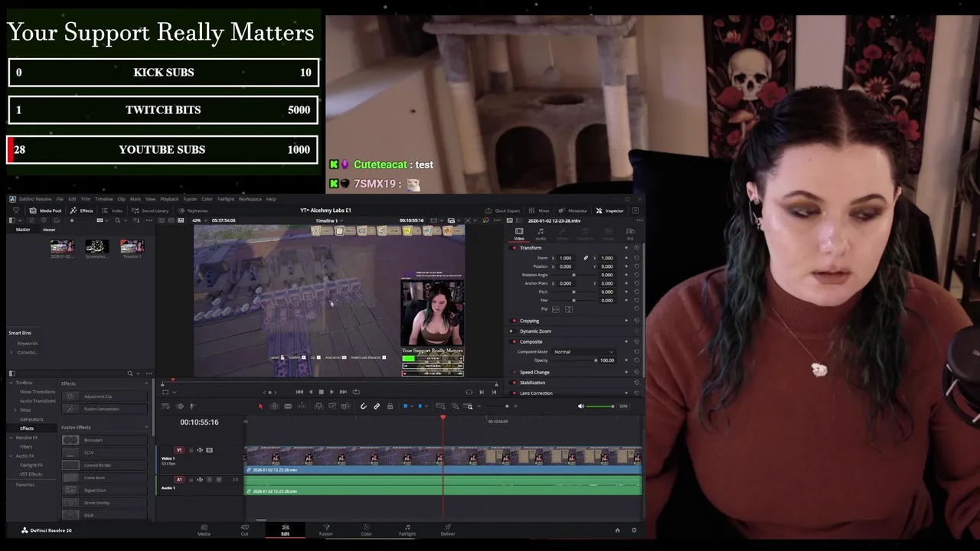The height and width of the screenshot is (551, 980).
Task: Switch to the Color page
Action: [x=366, y=530]
